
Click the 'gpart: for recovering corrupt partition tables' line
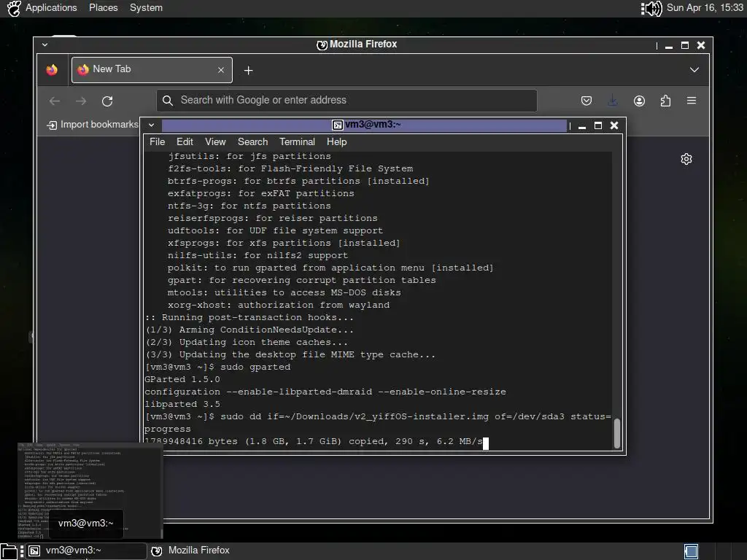[301, 281]
